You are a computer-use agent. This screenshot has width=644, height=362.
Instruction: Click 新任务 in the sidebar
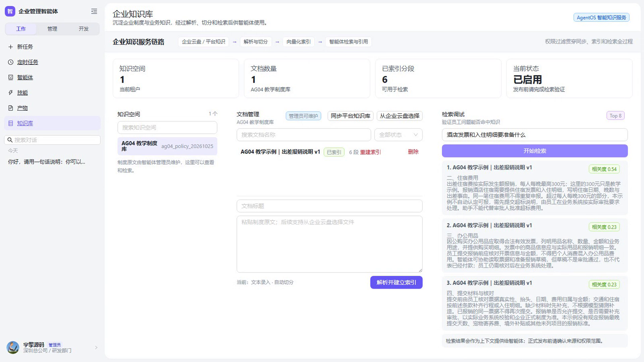pyautogui.click(x=52, y=47)
